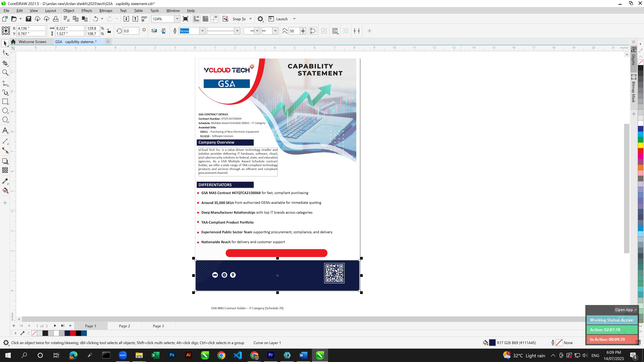
Task: Select the Rectangle tool
Action: pyautogui.click(x=5, y=101)
